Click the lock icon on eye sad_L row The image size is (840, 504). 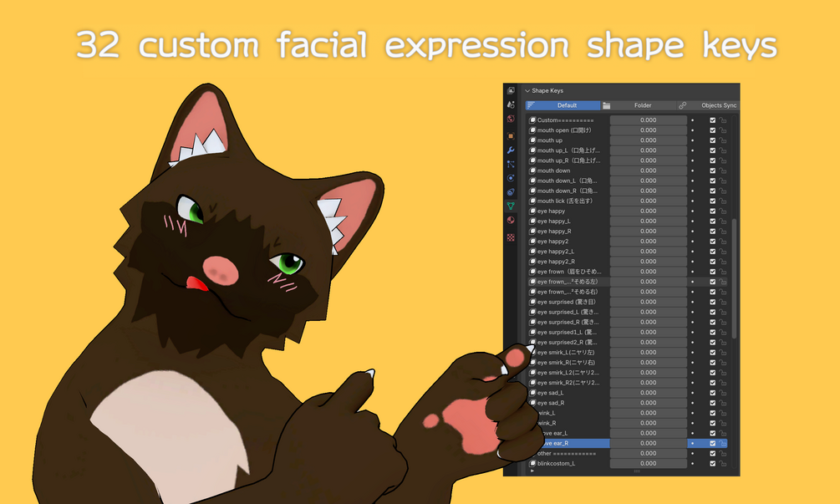coord(723,393)
